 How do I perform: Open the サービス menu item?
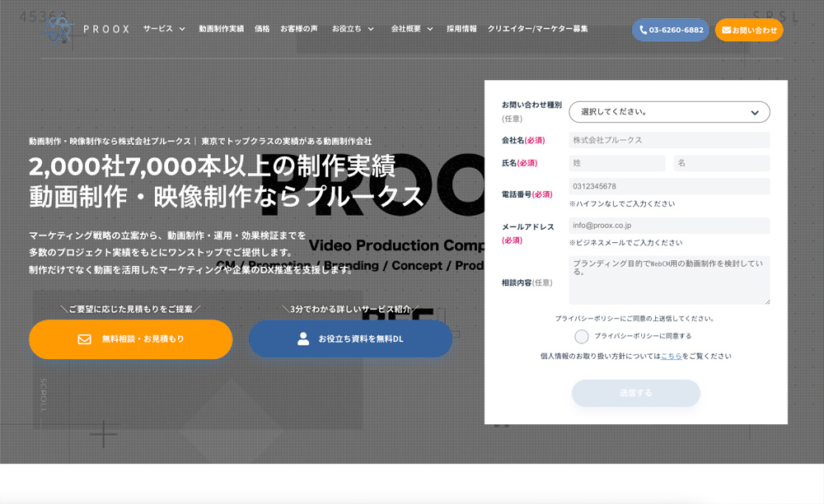pos(158,29)
